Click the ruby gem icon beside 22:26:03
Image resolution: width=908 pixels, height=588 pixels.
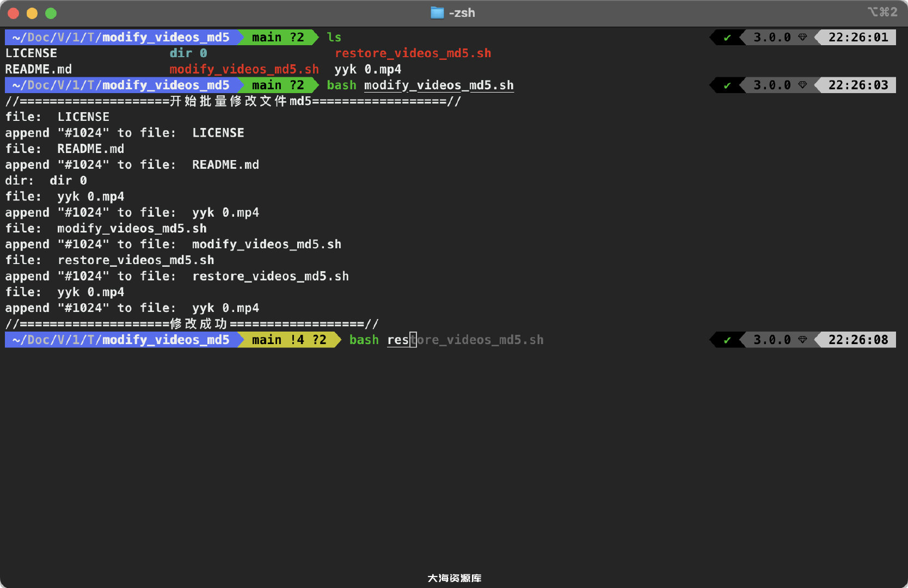coord(802,85)
